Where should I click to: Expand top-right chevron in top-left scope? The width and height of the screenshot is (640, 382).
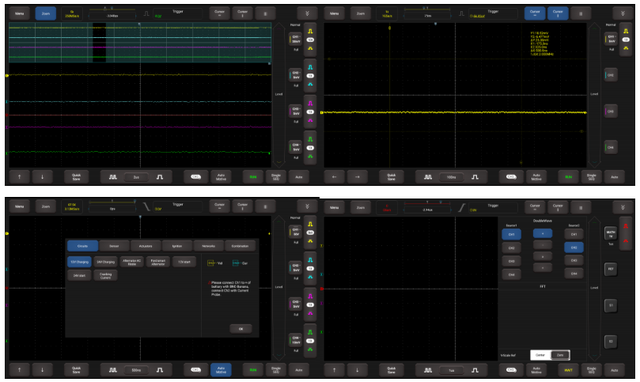307,13
